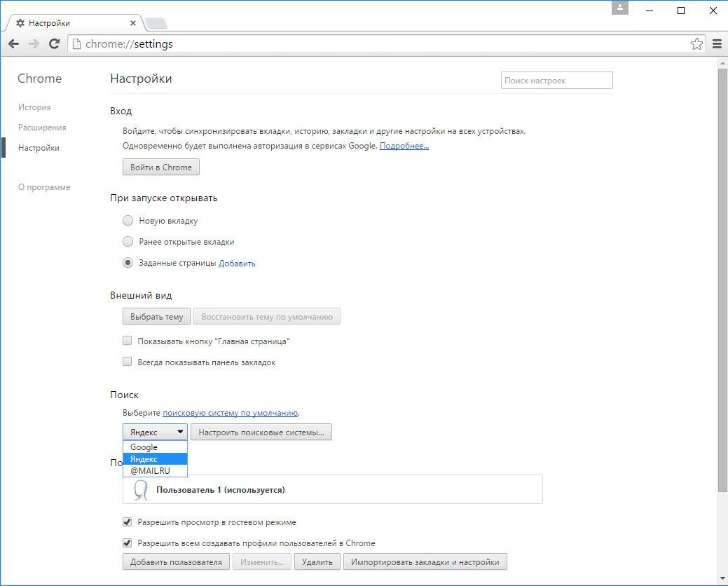Click the Войти в Chrome button
Screen dimensions: 728x586
(x=161, y=167)
